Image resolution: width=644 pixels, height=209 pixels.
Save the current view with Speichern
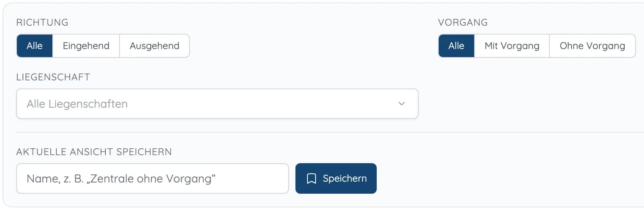tap(336, 178)
